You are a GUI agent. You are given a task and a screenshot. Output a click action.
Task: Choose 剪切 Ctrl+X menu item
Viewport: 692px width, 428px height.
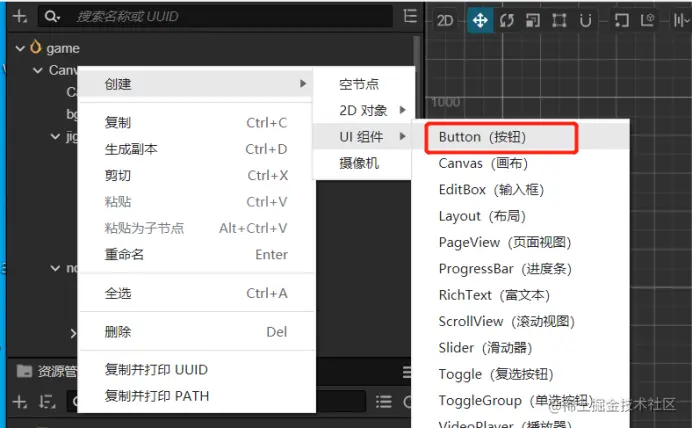pyautogui.click(x=196, y=176)
